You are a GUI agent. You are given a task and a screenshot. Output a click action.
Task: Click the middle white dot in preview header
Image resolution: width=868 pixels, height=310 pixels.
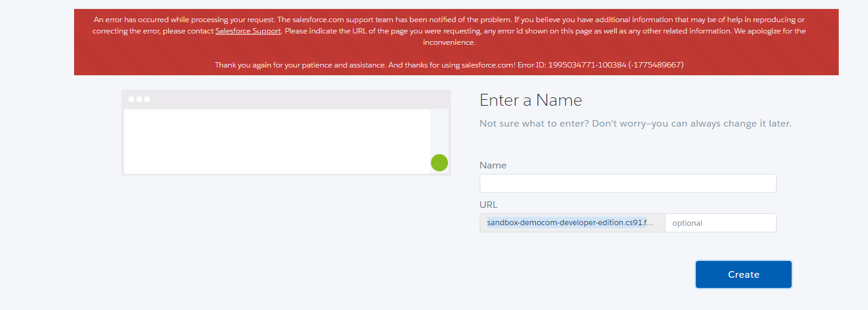139,99
